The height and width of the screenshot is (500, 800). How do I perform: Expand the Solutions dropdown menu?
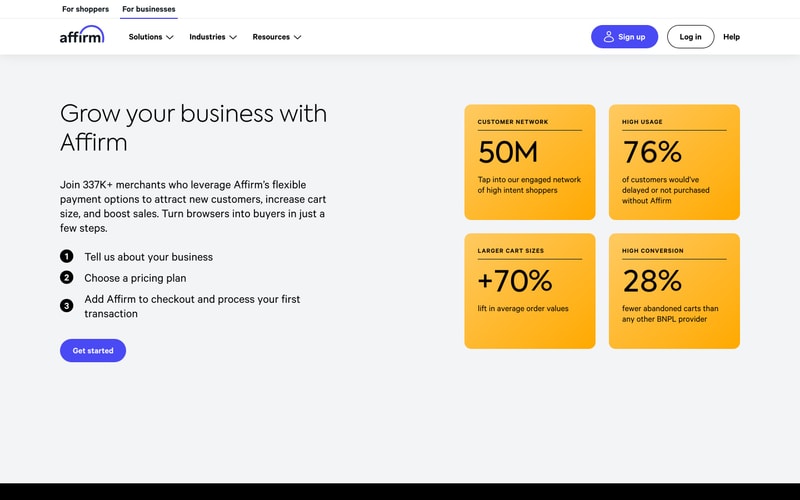click(151, 37)
